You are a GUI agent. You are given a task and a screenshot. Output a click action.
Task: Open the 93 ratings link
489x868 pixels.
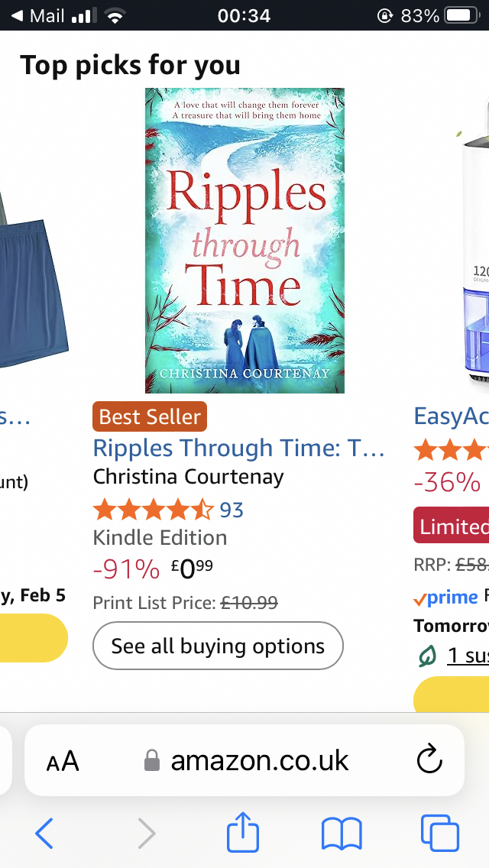(232, 510)
